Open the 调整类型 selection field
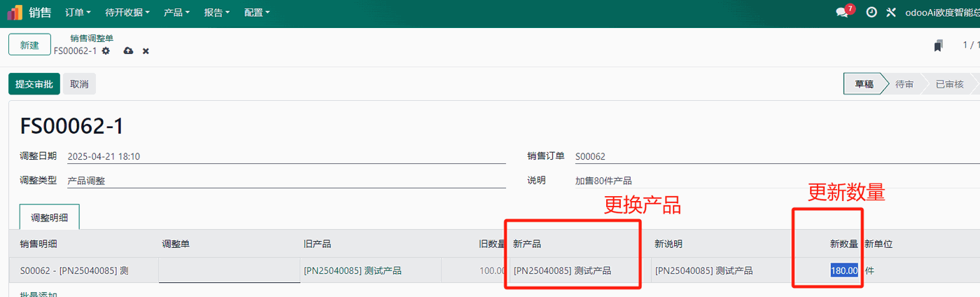The width and height of the screenshot is (980, 297). pos(286,181)
